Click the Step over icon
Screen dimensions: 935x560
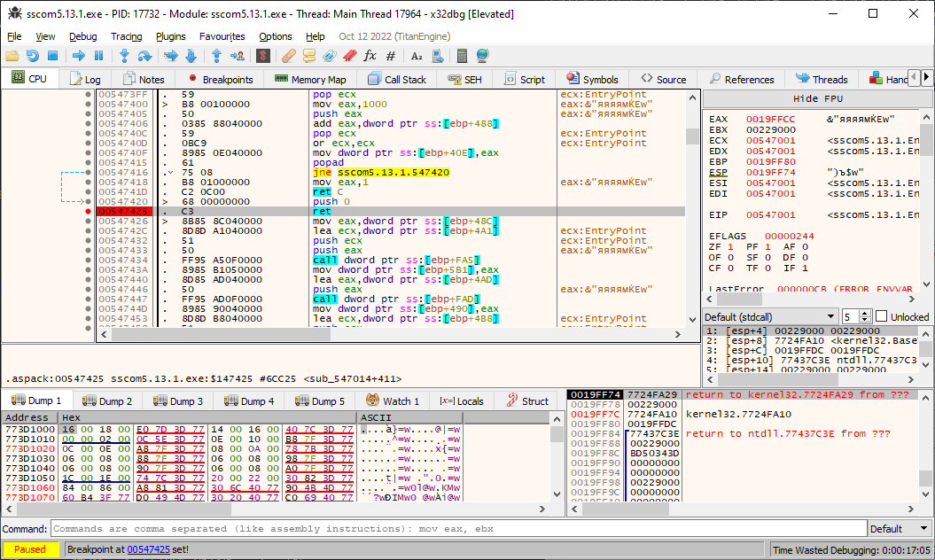pos(144,56)
